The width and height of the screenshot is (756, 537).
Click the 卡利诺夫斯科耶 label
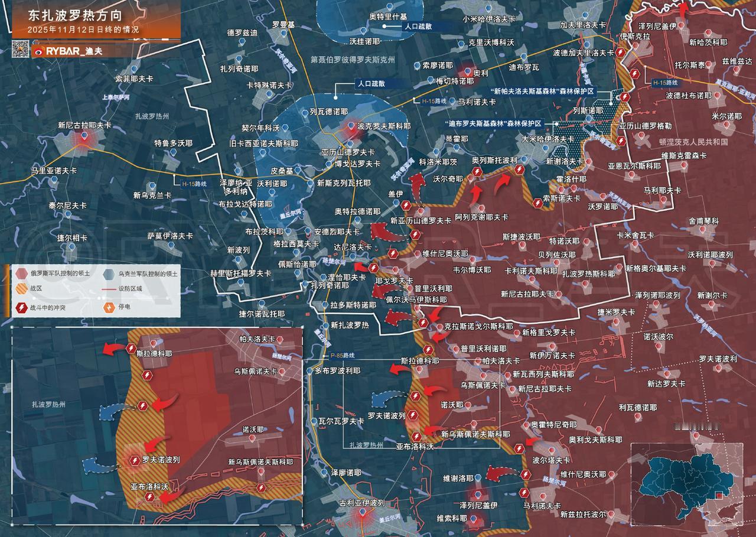[531, 271]
